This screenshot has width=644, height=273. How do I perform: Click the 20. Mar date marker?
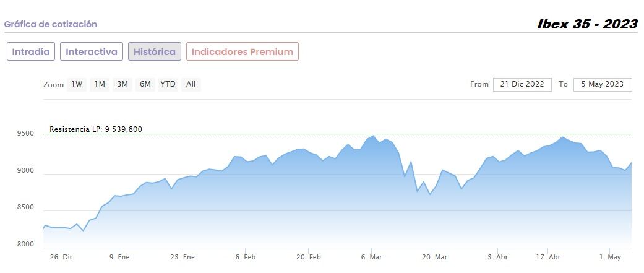(434, 257)
